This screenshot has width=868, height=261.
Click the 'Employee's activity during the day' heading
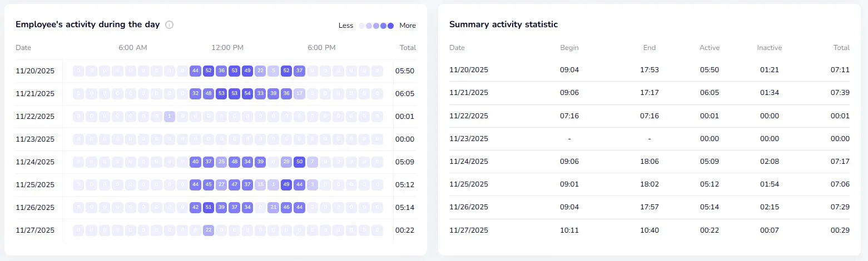coord(88,24)
